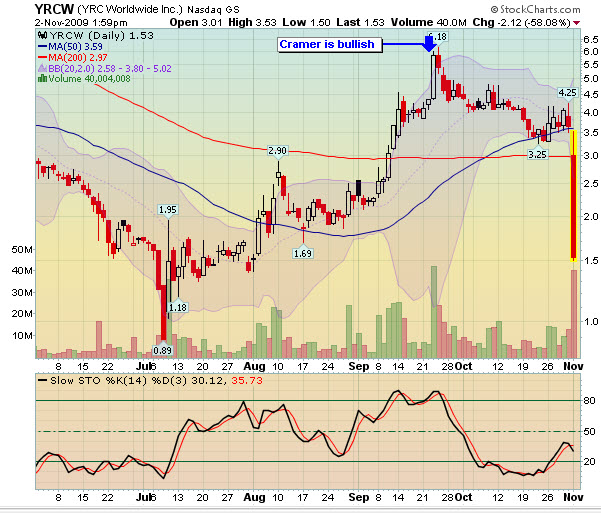The image size is (601, 513).
Task: Click the 20 level label on stochastic panel
Action: point(590,462)
